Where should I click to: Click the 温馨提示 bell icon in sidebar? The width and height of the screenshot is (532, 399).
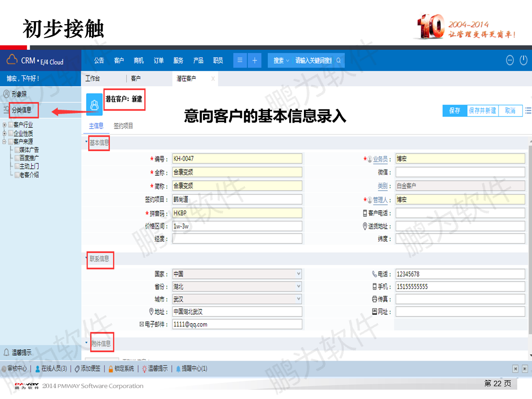point(6,352)
